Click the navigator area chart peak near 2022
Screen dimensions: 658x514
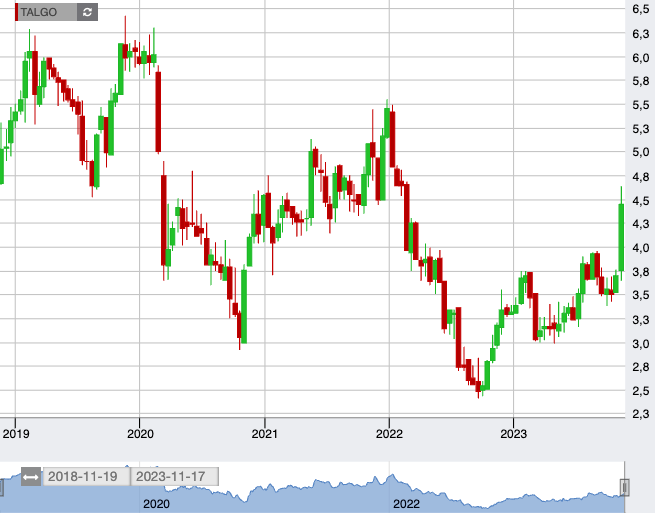click(x=392, y=476)
